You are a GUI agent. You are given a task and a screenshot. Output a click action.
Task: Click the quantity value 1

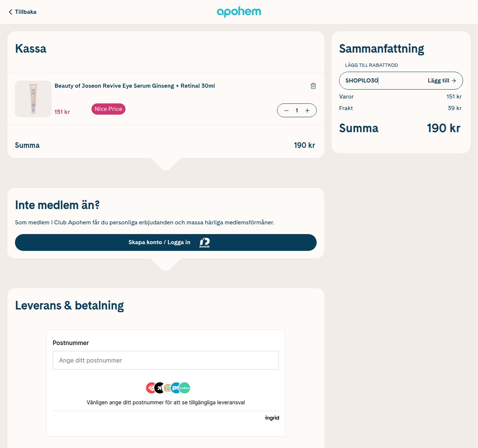click(297, 111)
